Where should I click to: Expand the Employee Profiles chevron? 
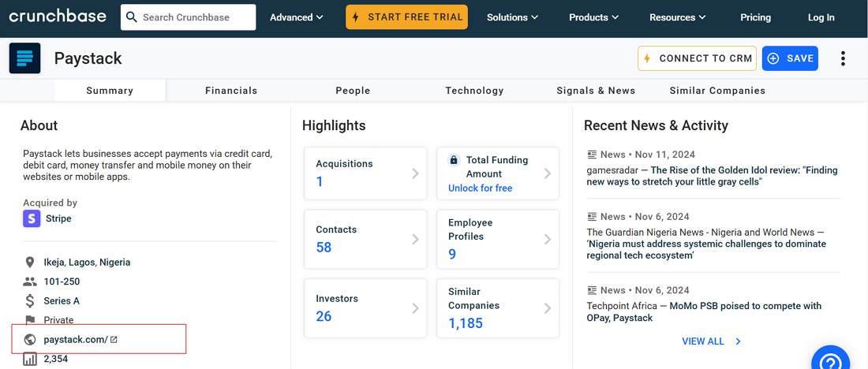(x=548, y=240)
